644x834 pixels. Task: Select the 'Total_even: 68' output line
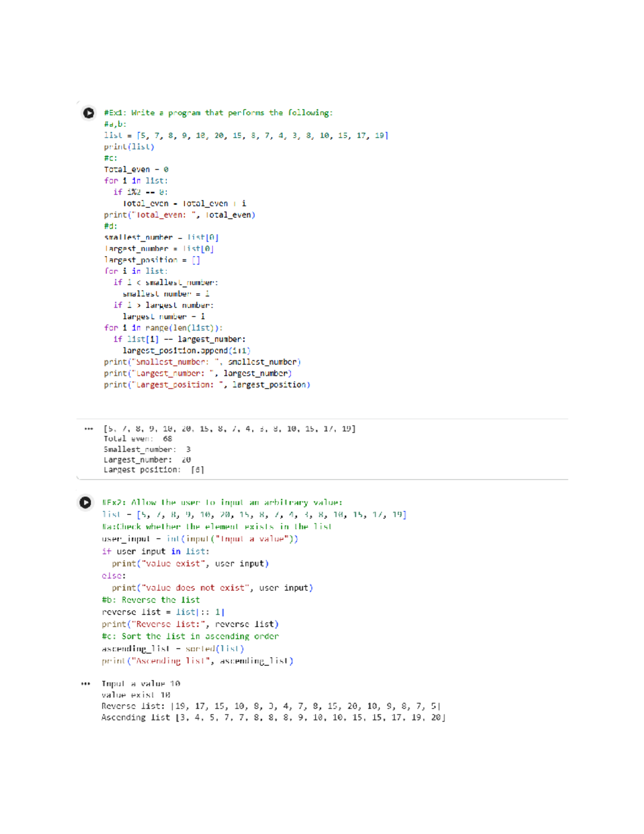[138, 439]
